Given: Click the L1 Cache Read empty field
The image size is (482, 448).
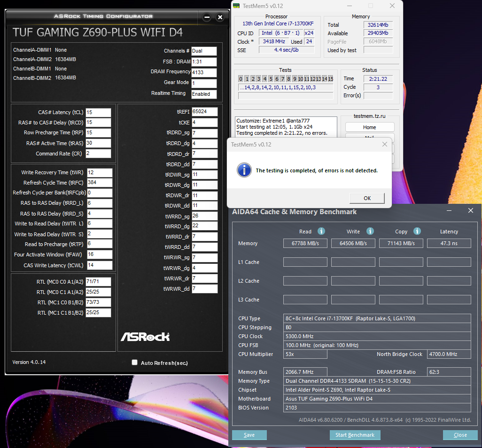Looking at the screenshot, I should tap(305, 262).
